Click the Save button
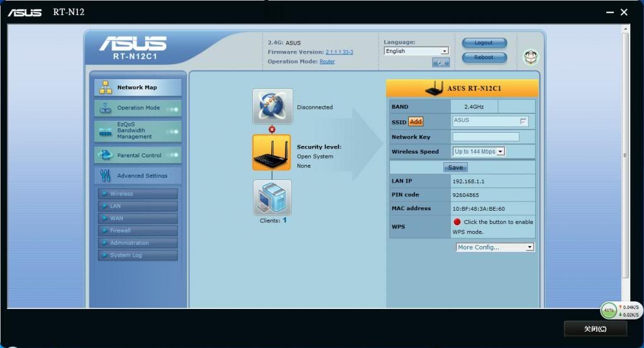This screenshot has width=644, height=348. 455,167
